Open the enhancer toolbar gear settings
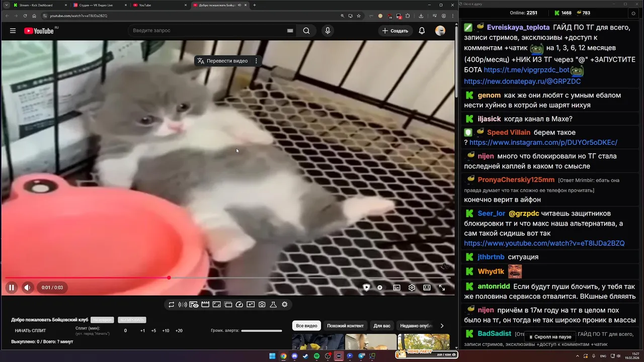This screenshot has height=362, width=644. point(285,304)
